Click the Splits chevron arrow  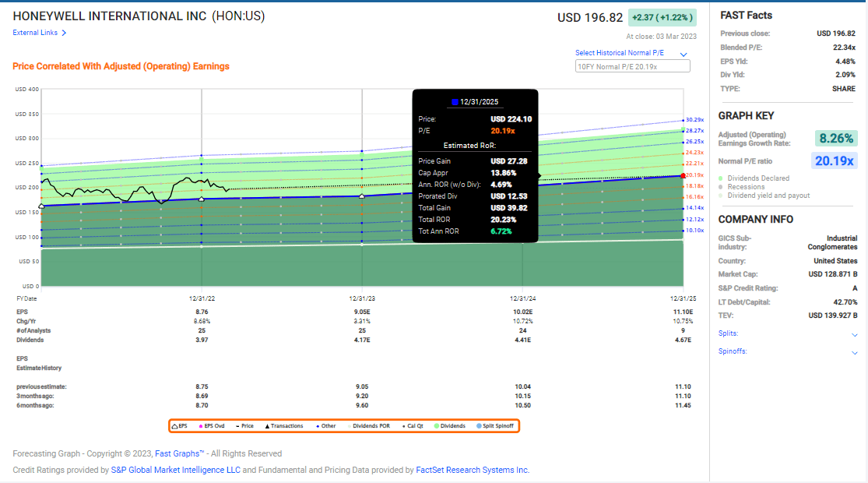coord(854,334)
